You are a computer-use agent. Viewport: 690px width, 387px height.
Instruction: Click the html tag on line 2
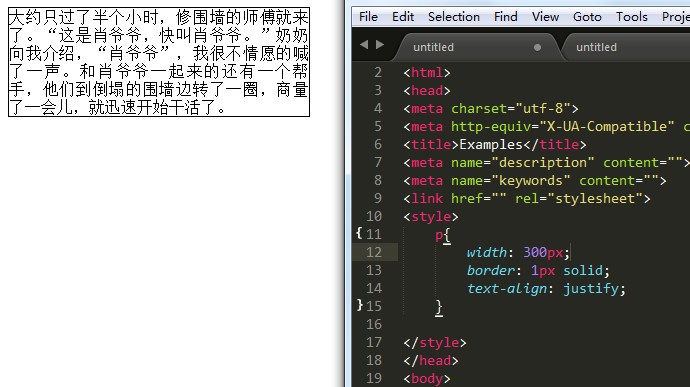427,73
